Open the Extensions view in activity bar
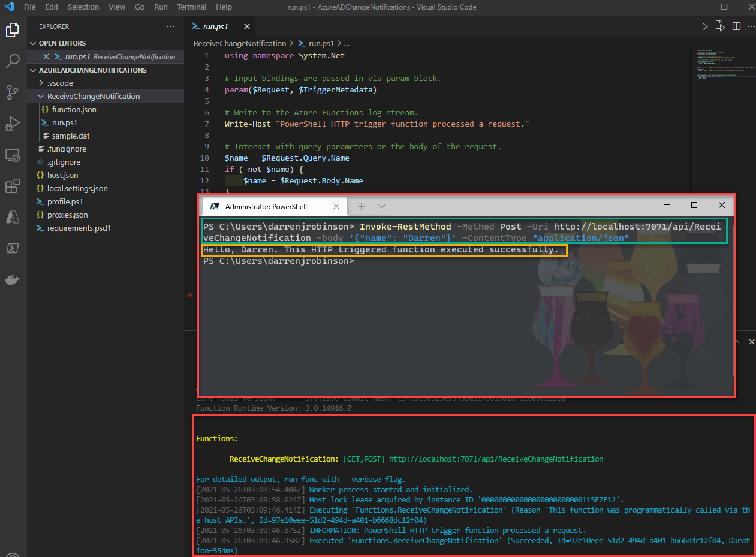The height and width of the screenshot is (557, 756). coord(13,186)
